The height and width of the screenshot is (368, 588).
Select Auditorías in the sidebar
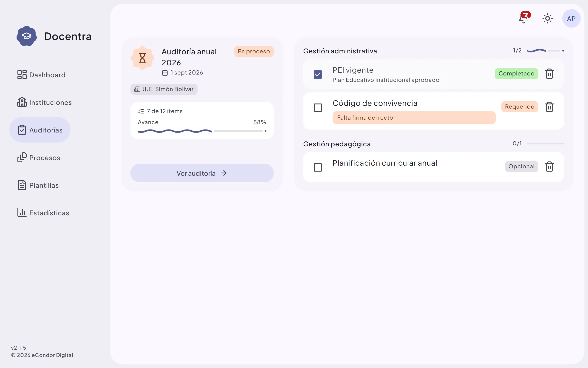tap(40, 130)
